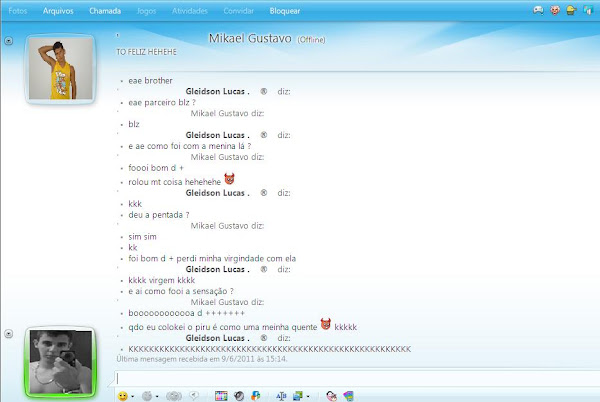Click the long 'KKKKKKKK' message line

pos(269,349)
